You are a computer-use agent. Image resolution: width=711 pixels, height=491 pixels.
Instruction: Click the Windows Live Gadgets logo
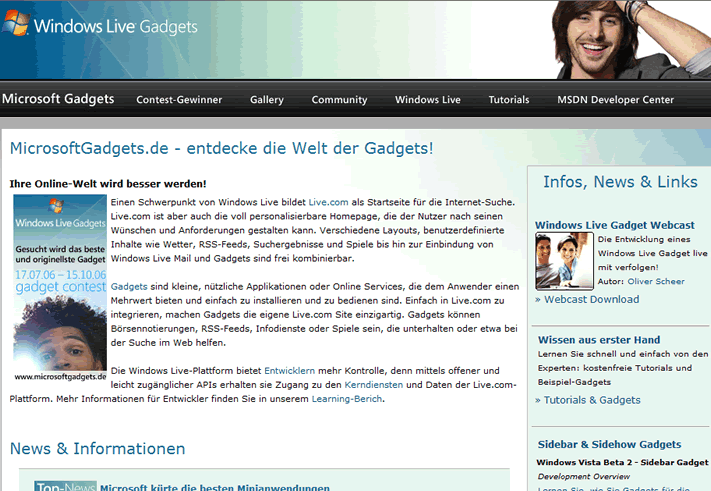[x=100, y=24]
